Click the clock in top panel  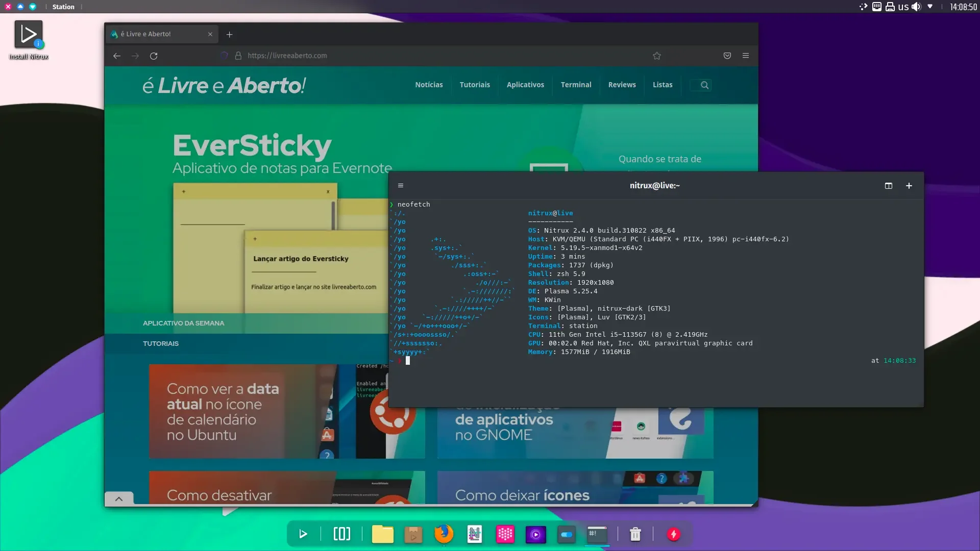pyautogui.click(x=963, y=7)
